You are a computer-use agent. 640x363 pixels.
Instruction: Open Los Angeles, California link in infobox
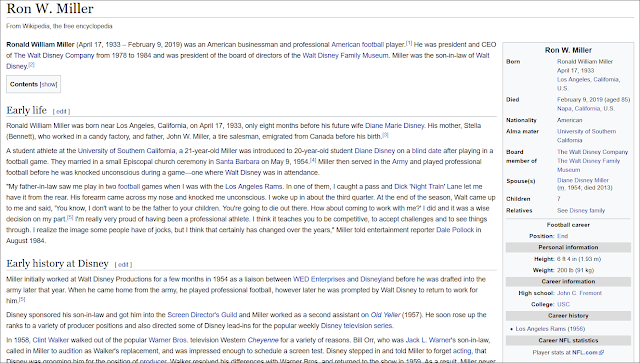pos(588,80)
